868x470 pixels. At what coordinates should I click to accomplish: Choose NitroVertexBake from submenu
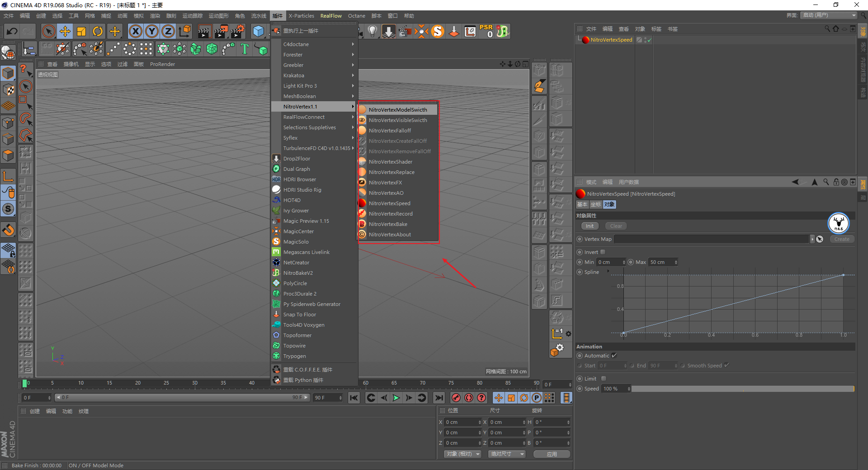tap(398, 224)
